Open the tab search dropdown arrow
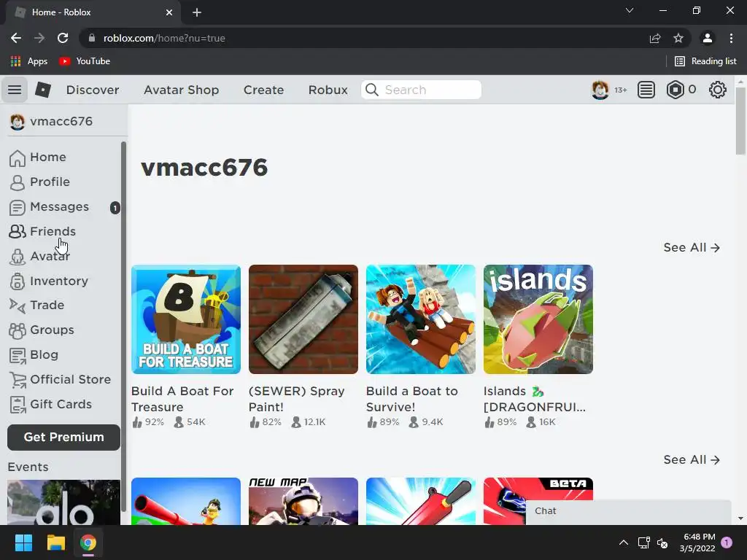This screenshot has width=747, height=560. tap(630, 10)
